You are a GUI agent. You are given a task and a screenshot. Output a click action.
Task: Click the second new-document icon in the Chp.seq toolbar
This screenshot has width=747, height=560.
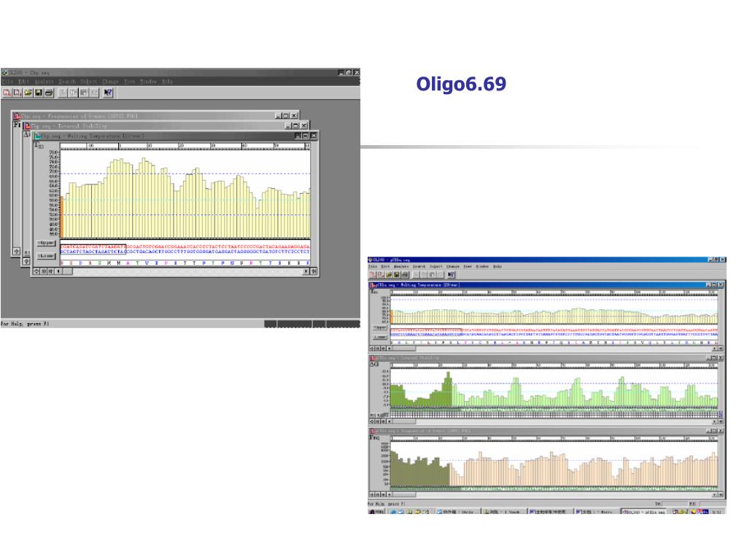[18, 93]
